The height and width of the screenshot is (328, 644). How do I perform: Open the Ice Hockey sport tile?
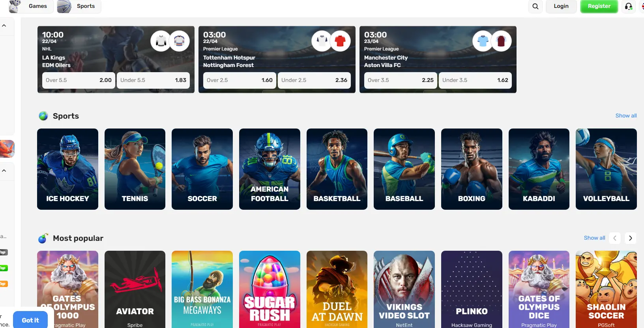click(67, 169)
